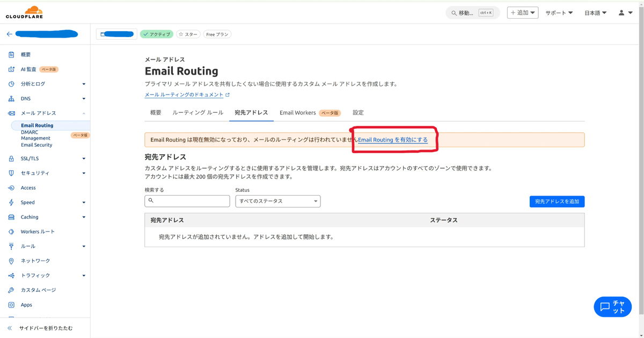Image resolution: width=644 pixels, height=338 pixels.
Task: Click the Caching icon in sidebar
Action: click(11, 217)
